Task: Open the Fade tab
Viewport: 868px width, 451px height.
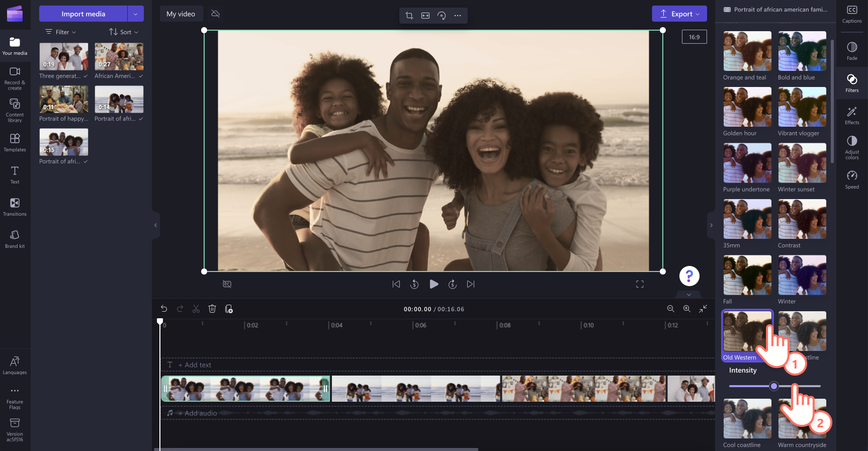Action: (x=852, y=51)
